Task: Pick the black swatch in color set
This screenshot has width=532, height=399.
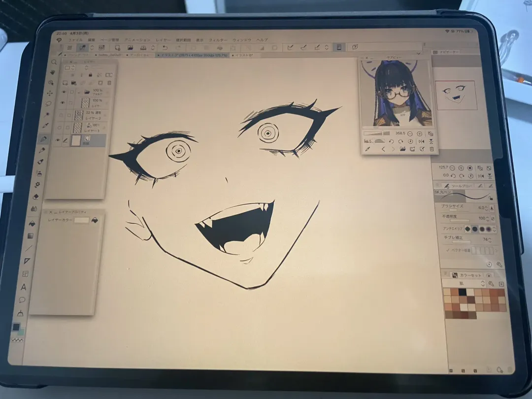Action: (x=462, y=292)
